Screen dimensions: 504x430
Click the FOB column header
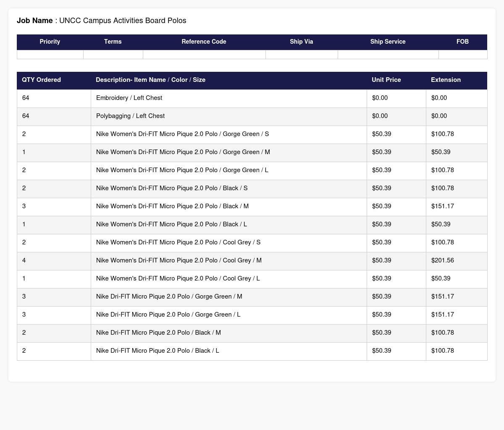(x=463, y=42)
